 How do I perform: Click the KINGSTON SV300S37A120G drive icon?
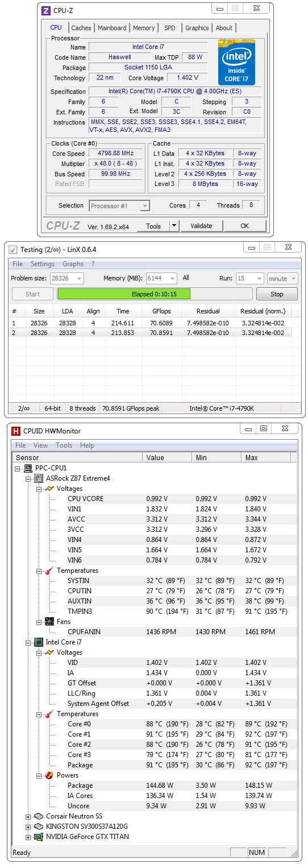point(39,826)
